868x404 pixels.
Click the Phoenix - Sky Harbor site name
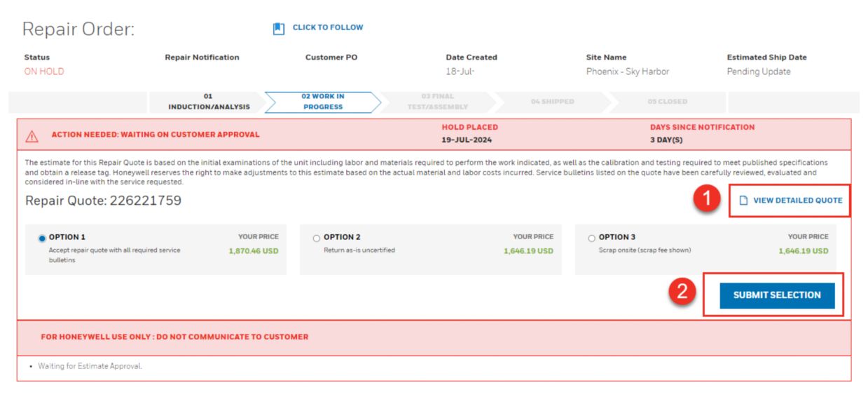628,72
